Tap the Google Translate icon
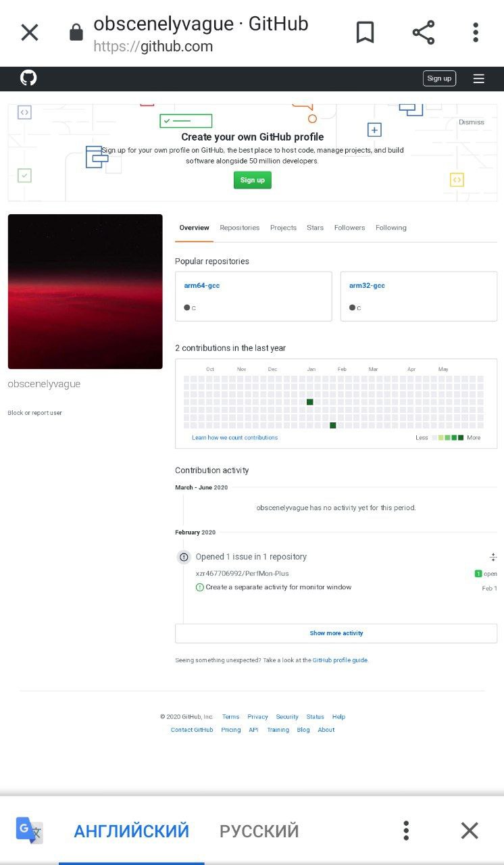Screen dimensions: 504x865 click(29, 830)
